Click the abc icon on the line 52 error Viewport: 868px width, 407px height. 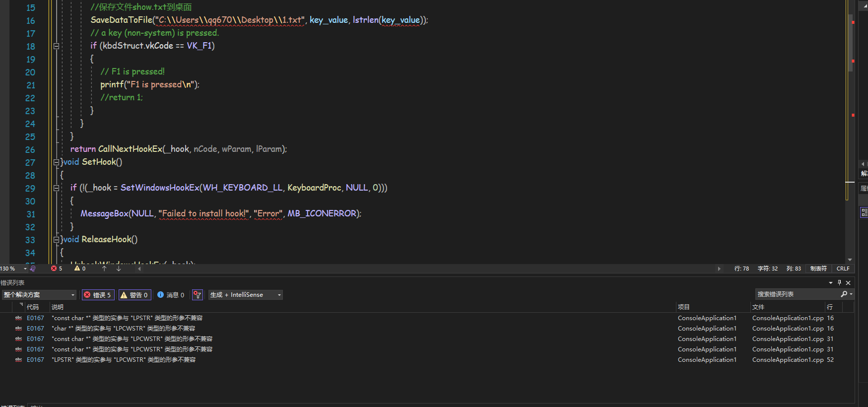(18, 360)
